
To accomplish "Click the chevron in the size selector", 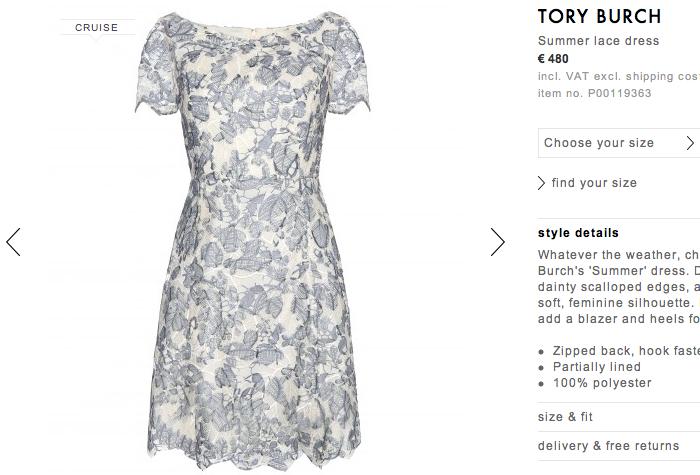I will tap(690, 143).
